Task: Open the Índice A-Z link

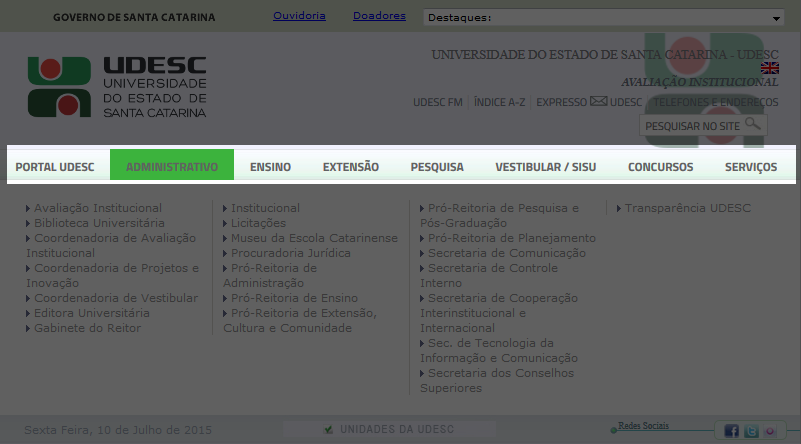Action: coord(499,102)
